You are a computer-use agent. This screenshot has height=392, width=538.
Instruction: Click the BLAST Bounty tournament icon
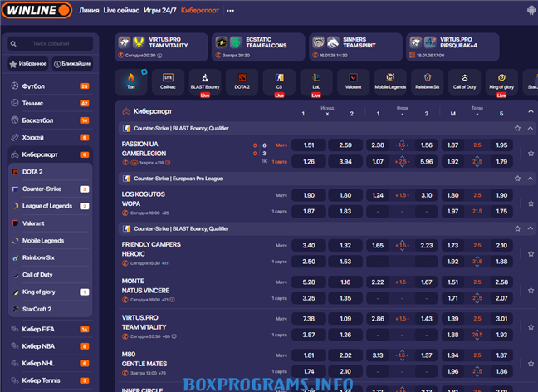204,81
